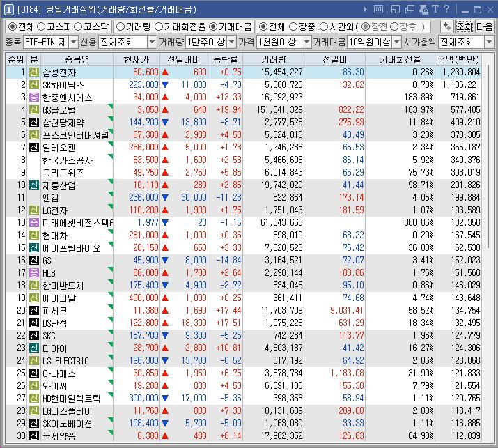Screen dimensions: 498x448
Task: Click the black 신 badge on 파세코 row
Action: coord(34,311)
